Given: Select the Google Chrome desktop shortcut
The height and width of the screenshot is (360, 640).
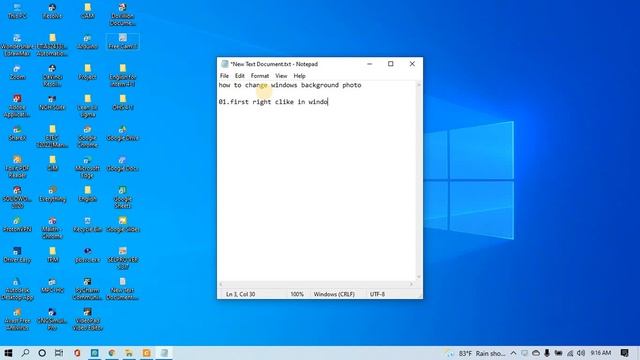Looking at the screenshot, I should [87, 137].
